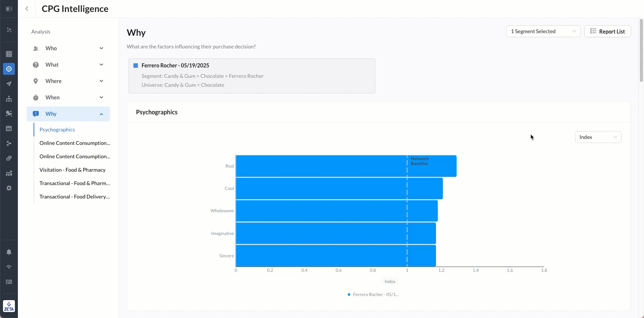This screenshot has width=644, height=318.
Task: Click the sparkle AI icon in sidebar
Action: (9, 30)
